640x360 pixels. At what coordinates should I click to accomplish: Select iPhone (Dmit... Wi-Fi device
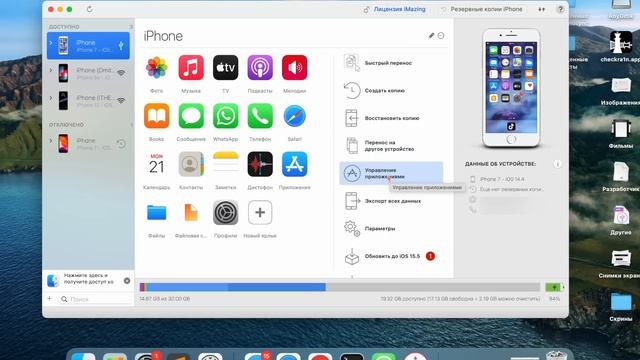pyautogui.click(x=88, y=73)
